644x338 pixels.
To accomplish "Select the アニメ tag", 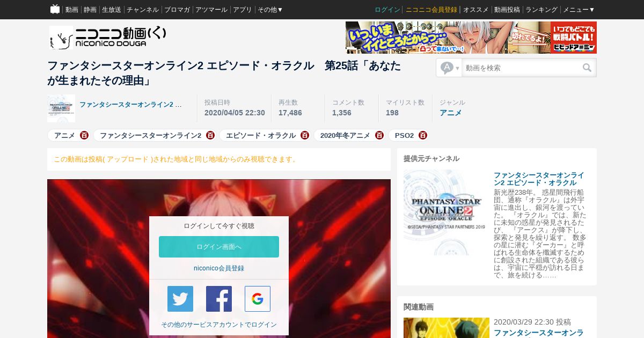I will (x=64, y=135).
